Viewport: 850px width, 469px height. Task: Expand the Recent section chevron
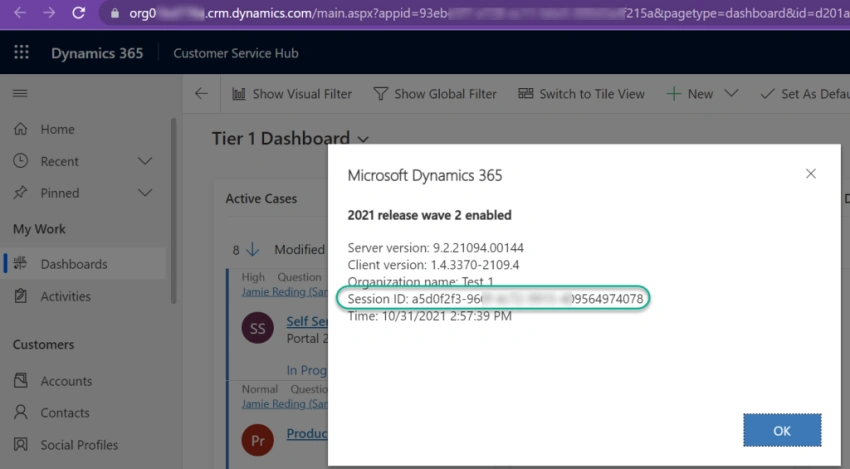tap(145, 161)
